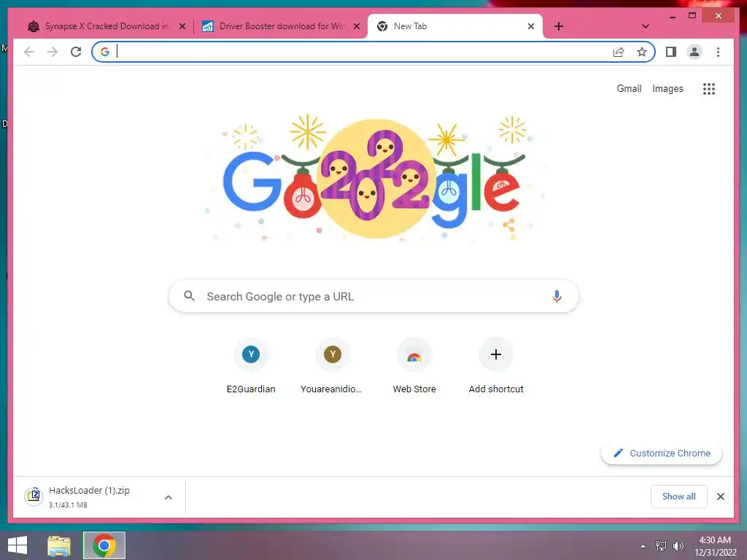Open Chrome's three-dot menu
747x560 pixels.
tap(718, 52)
